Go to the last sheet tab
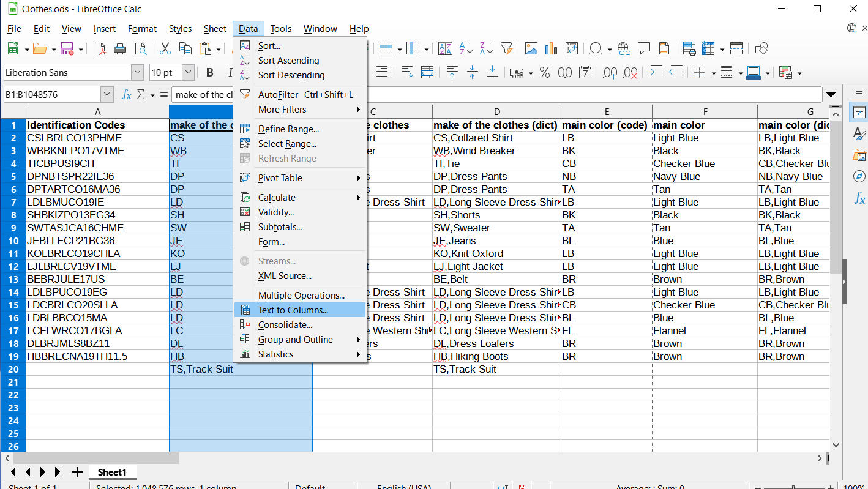This screenshot has height=489, width=868. [58, 472]
